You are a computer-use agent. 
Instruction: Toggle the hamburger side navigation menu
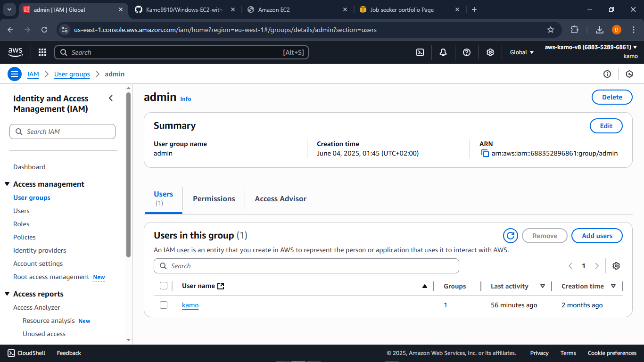tap(15, 74)
